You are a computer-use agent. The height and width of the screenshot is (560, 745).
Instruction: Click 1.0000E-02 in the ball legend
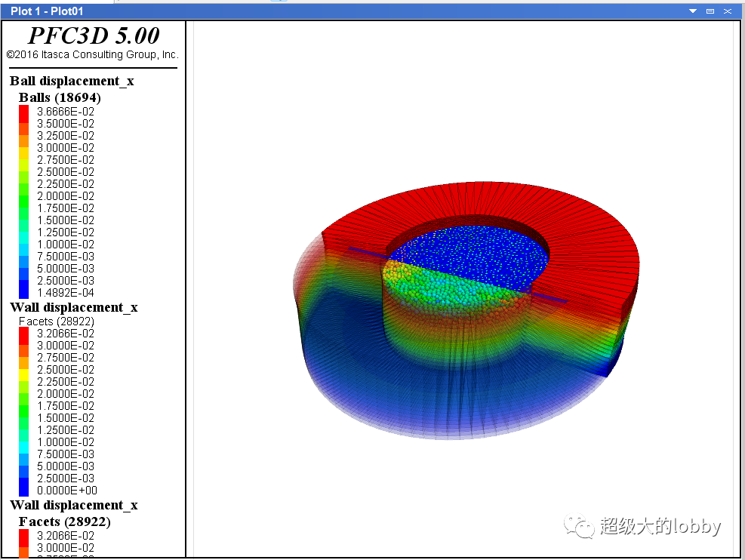click(x=66, y=245)
